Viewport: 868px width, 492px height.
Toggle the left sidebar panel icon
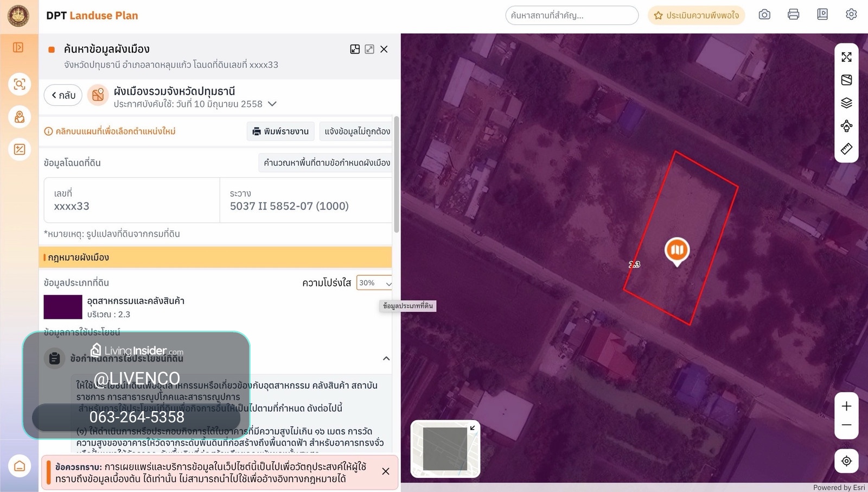pyautogui.click(x=18, y=48)
